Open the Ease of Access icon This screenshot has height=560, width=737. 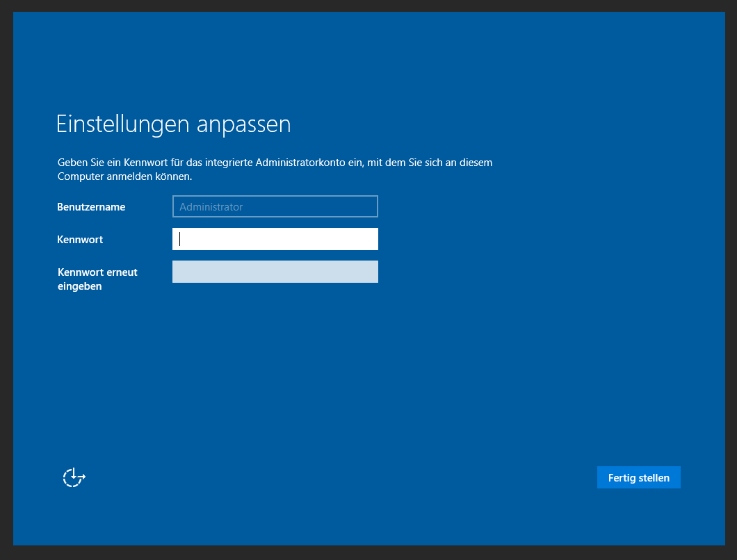pos(74,477)
